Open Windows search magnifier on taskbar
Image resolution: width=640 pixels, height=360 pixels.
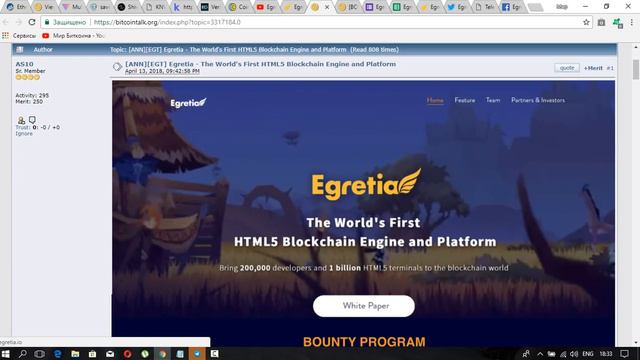[22, 354]
